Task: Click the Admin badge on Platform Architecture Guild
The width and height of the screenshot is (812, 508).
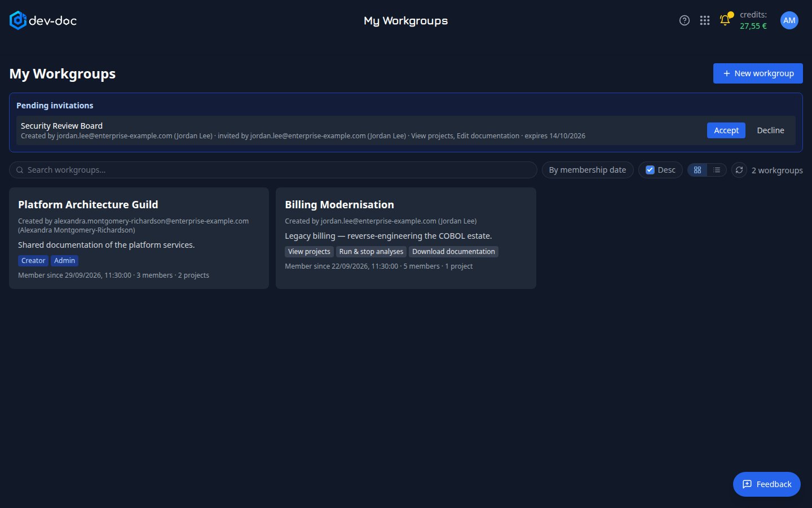Action: coord(65,261)
